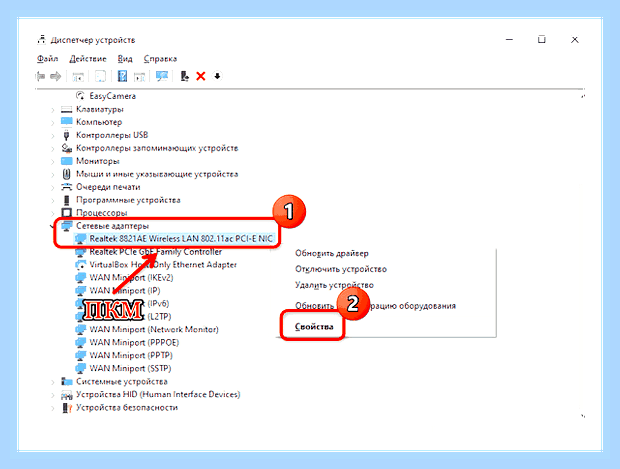
Task: Expand the Клавиатуры node
Action: 53,110
